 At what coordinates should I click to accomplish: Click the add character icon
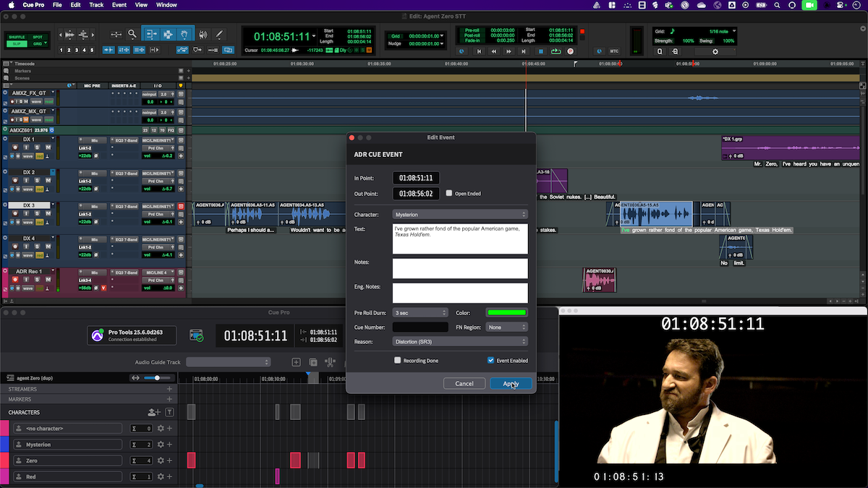[x=153, y=412]
